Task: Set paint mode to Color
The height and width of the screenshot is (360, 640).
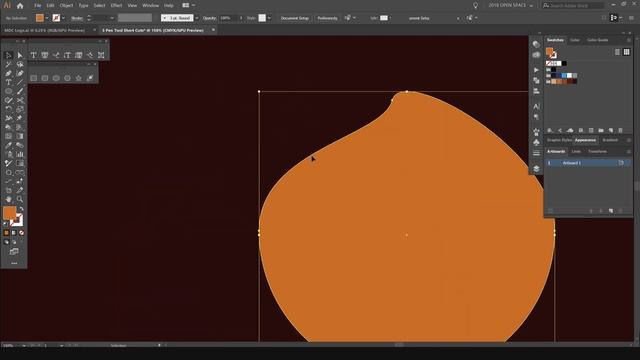Action: [6, 233]
